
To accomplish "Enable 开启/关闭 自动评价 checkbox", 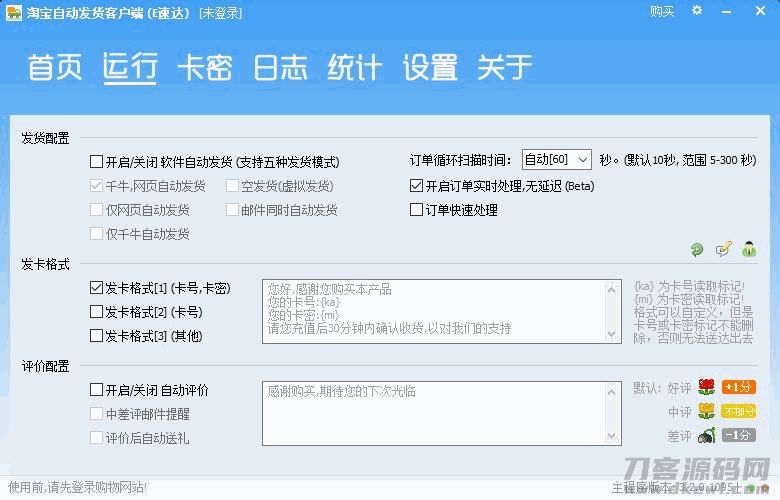I will coord(97,390).
